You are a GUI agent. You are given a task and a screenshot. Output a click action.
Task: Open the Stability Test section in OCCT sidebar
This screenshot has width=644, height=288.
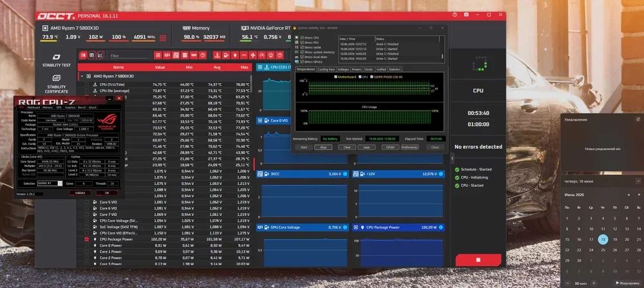(x=56, y=61)
